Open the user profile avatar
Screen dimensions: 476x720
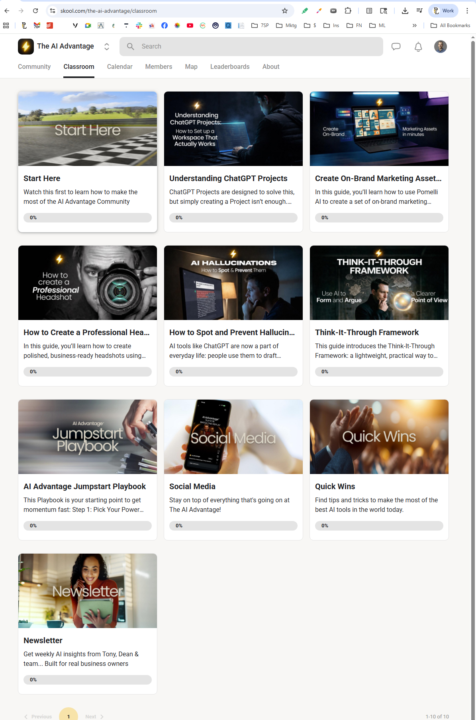pos(440,46)
